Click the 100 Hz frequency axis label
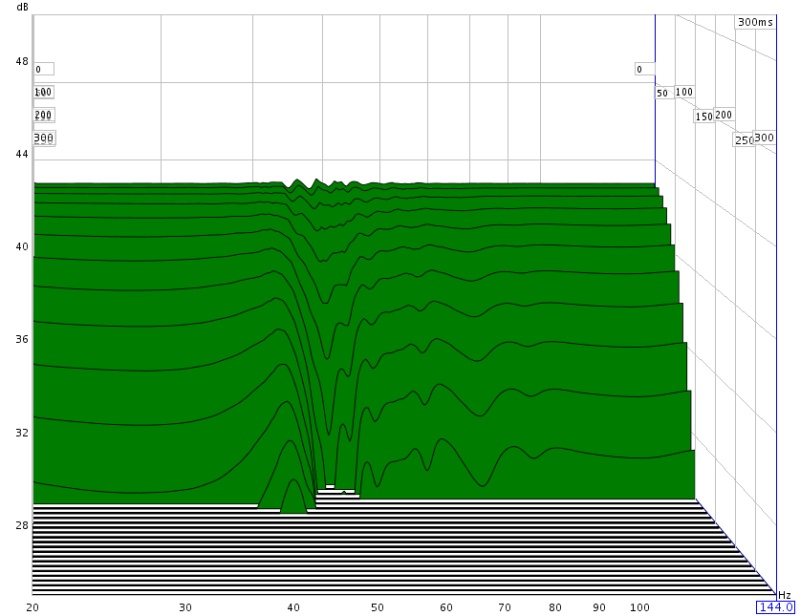Image resolution: width=800 pixels, height=616 pixels. [x=638, y=607]
